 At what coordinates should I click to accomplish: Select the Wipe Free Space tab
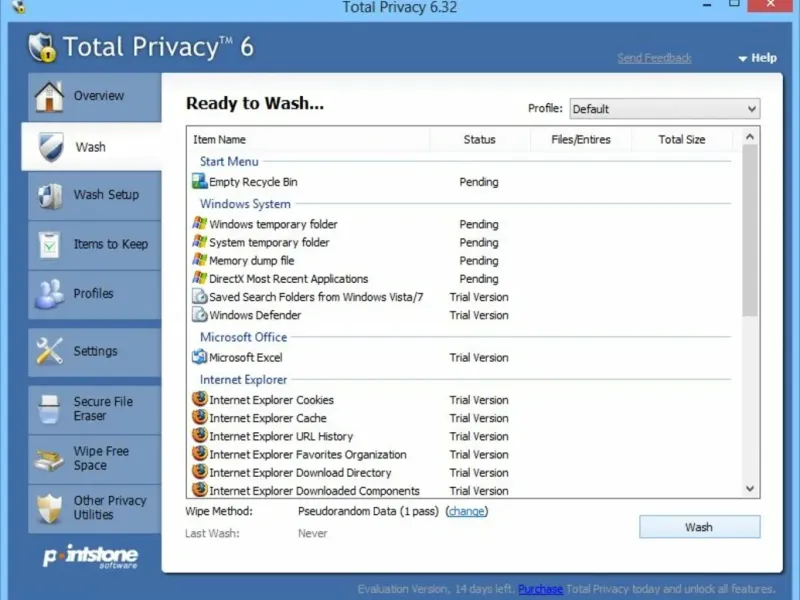coord(95,459)
